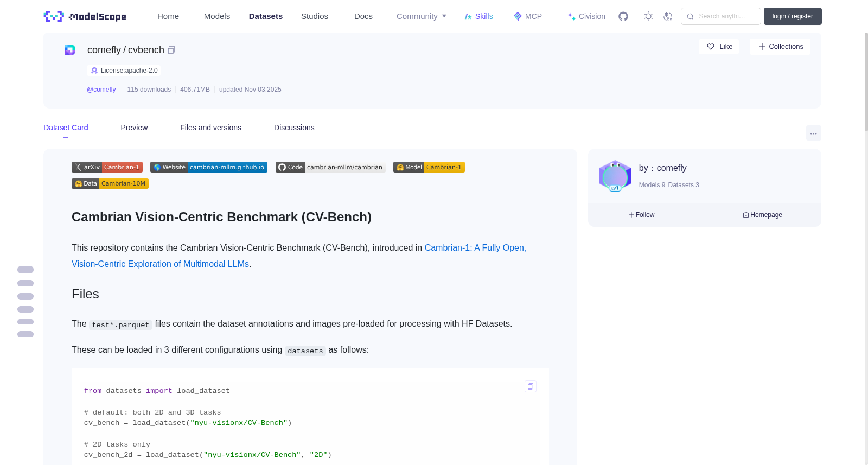Open the three-dots more options menu
Viewport: 868px width, 465px height.
point(813,133)
